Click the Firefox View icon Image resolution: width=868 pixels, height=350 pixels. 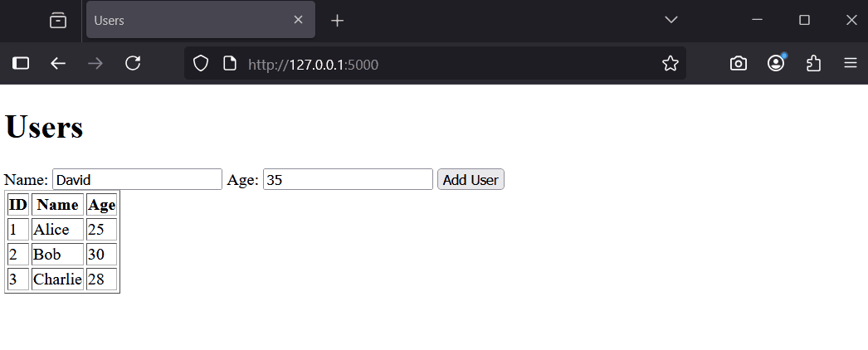coord(58,21)
